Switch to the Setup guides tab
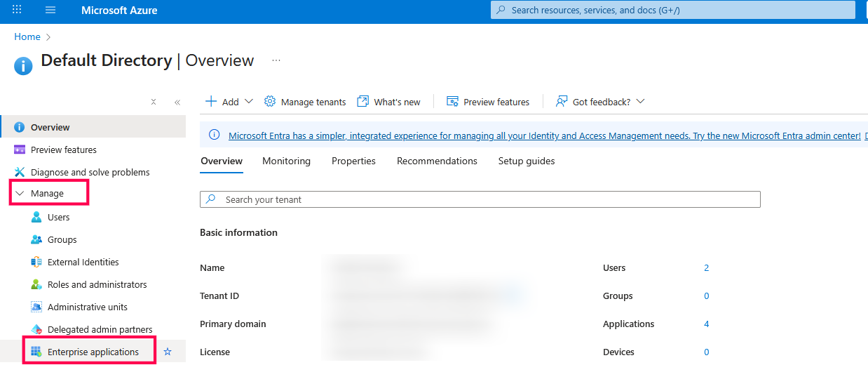Image resolution: width=868 pixels, height=365 pixels. pos(527,161)
